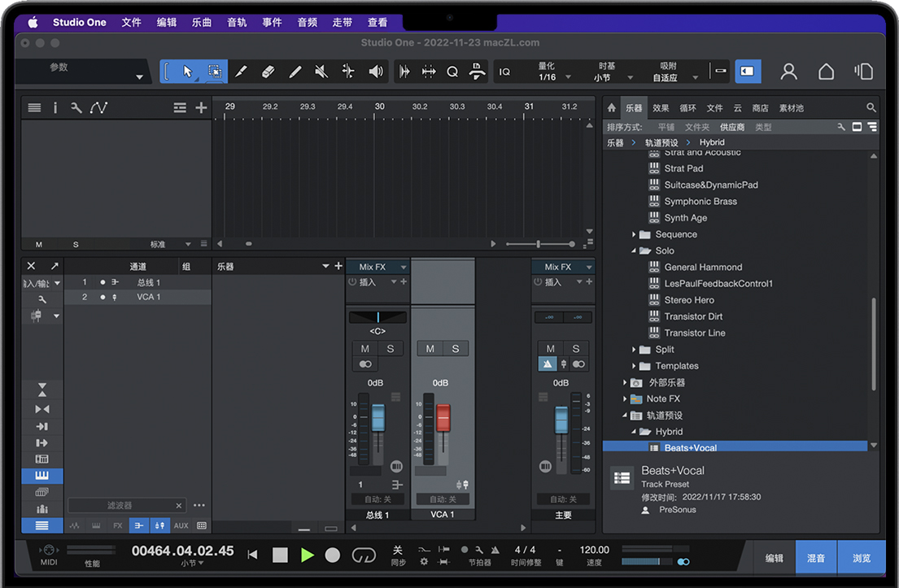
Task: Expand the Templates folder in browser
Action: [x=635, y=366]
